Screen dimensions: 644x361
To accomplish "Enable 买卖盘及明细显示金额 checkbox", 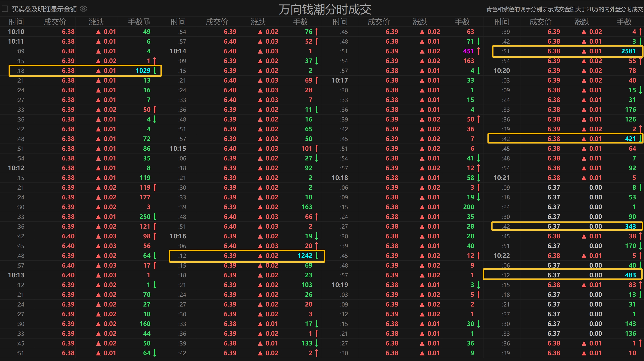I will pos(5,9).
